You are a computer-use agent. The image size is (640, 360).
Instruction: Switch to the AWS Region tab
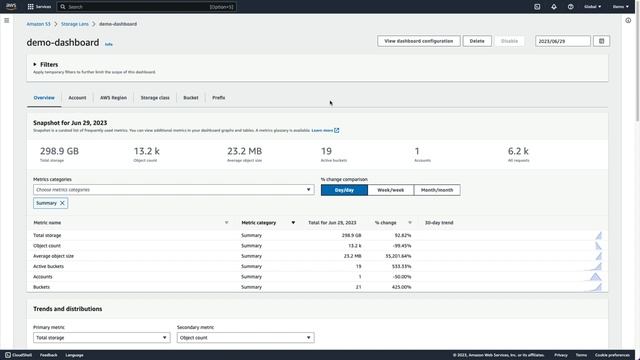click(x=113, y=98)
